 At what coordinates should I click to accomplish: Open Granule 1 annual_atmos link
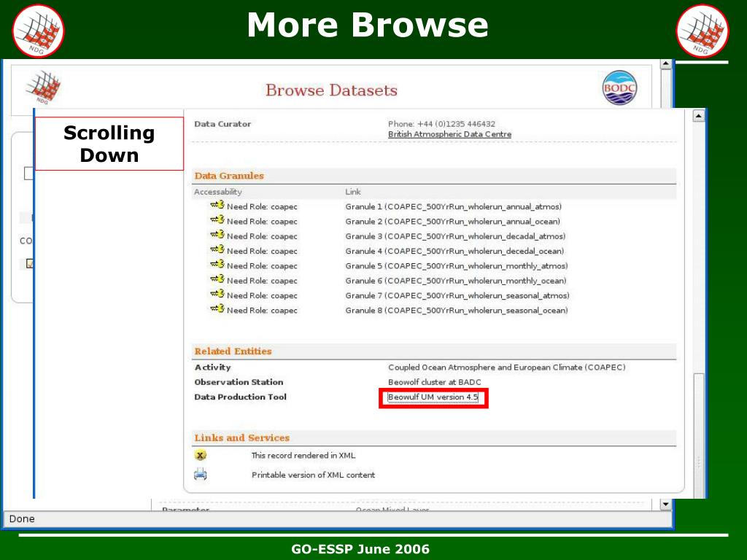click(x=454, y=206)
